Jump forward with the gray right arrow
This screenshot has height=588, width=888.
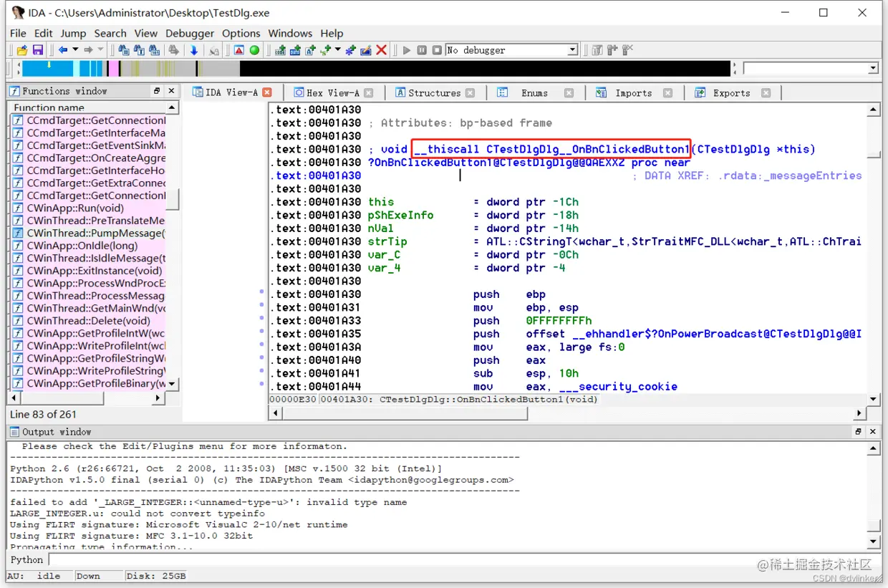[88, 50]
